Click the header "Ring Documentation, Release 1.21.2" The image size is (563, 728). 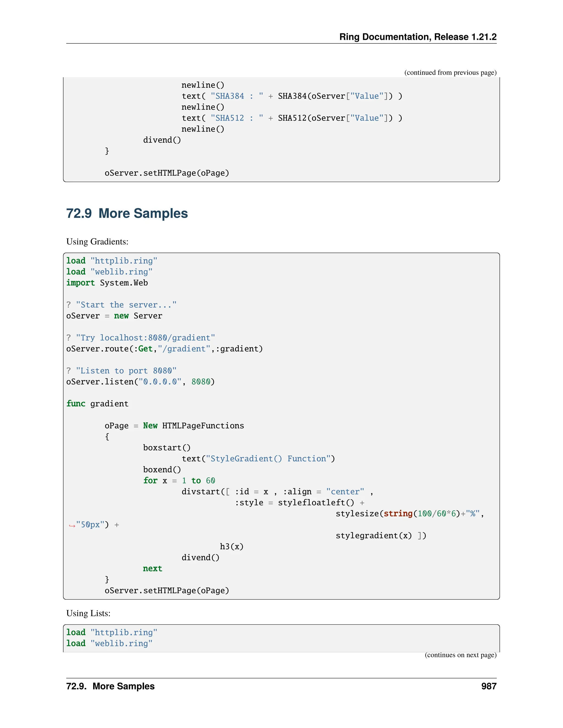pyautogui.click(x=418, y=37)
